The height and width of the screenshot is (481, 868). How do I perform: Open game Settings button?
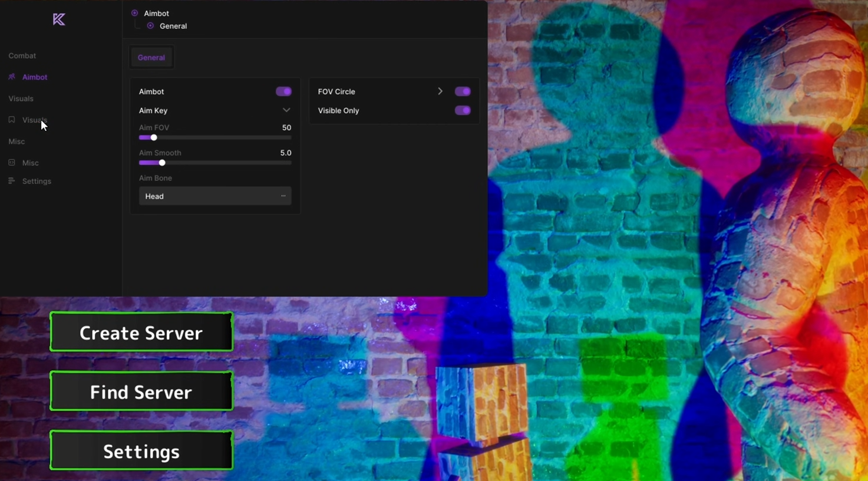141,451
